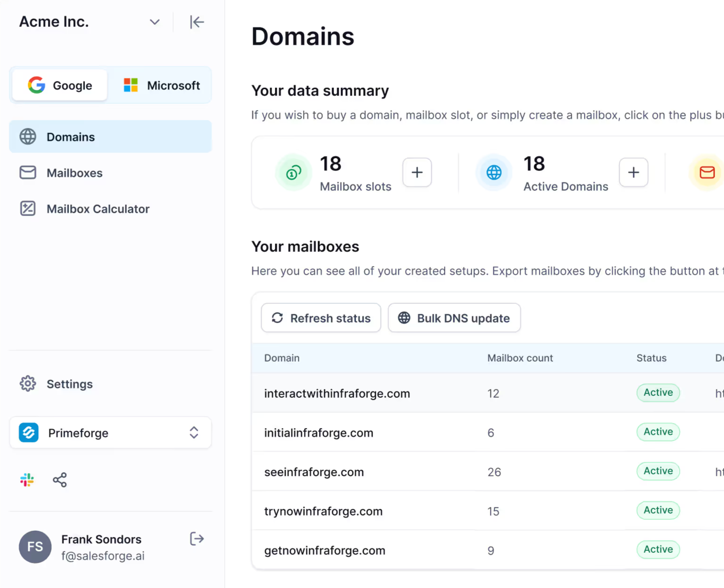Select the trynowinfraforge.com domain
This screenshot has width=724, height=588.
[323, 511]
